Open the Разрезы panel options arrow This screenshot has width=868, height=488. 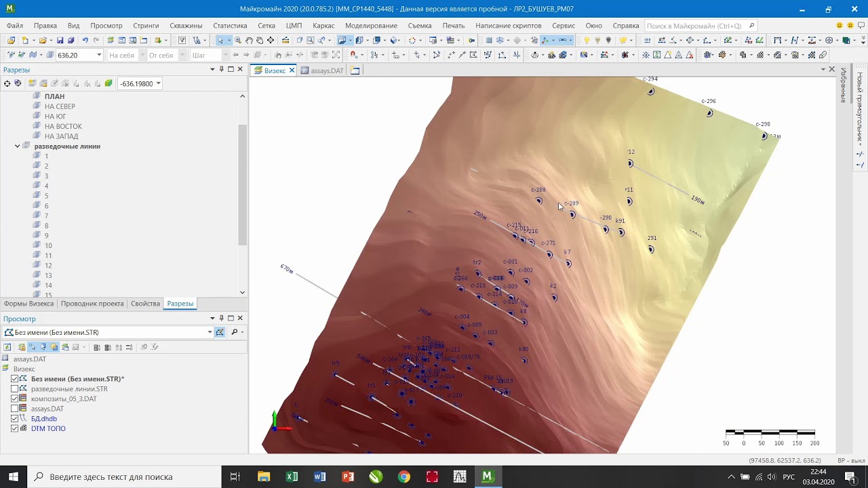212,69
